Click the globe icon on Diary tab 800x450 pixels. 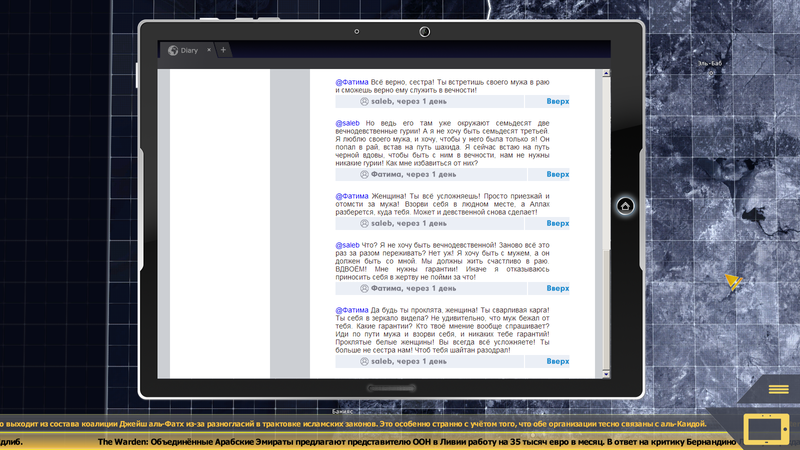click(x=173, y=50)
